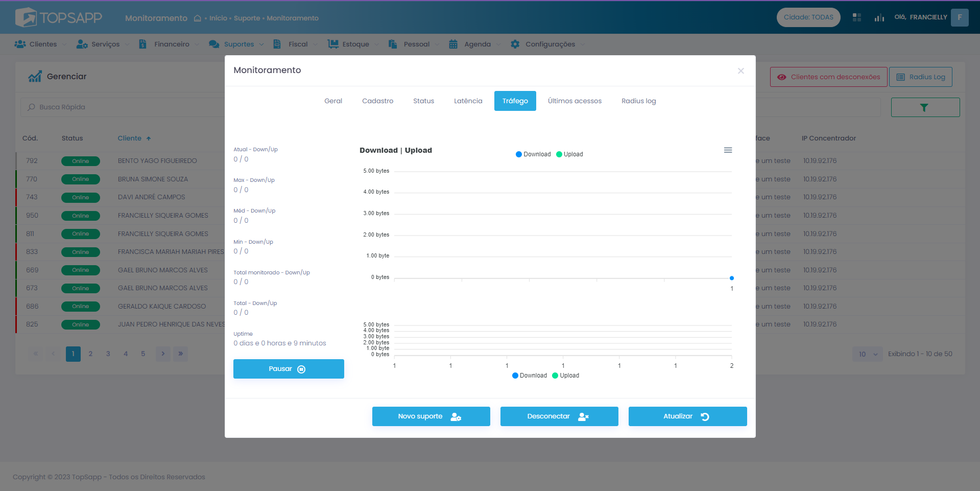Click the Radius Log list icon
Image resolution: width=980 pixels, height=491 pixels.
click(x=901, y=77)
